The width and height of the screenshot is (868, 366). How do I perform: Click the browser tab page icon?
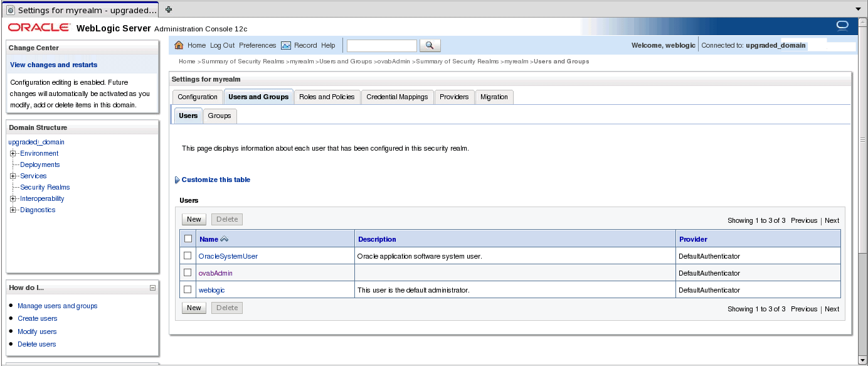(x=11, y=10)
